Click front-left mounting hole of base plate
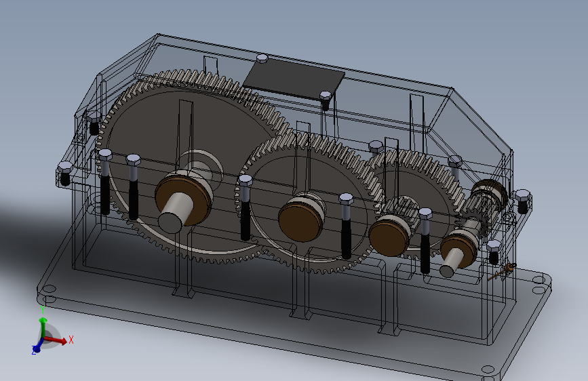This screenshot has height=381, width=588. click(48, 289)
